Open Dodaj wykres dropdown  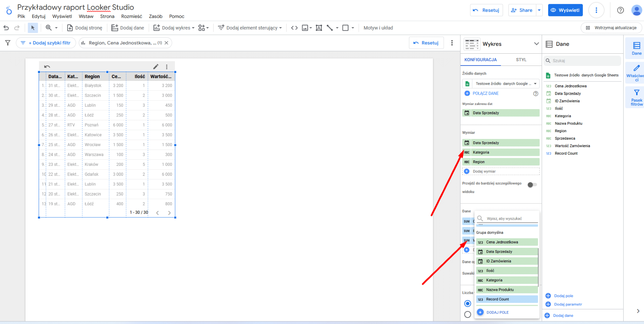tap(174, 28)
